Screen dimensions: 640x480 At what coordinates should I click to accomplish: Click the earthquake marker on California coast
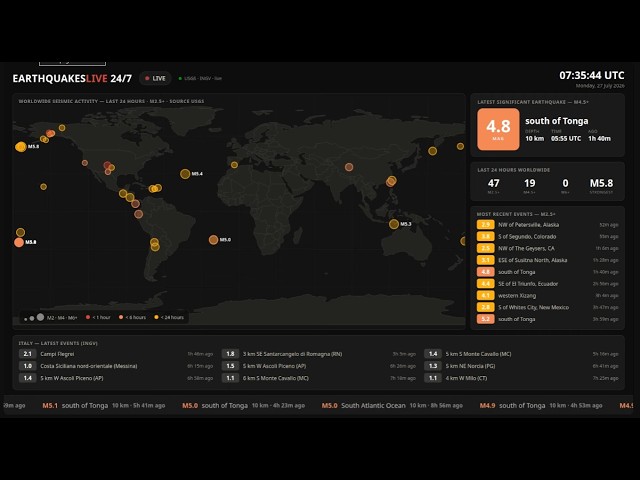tap(85, 163)
